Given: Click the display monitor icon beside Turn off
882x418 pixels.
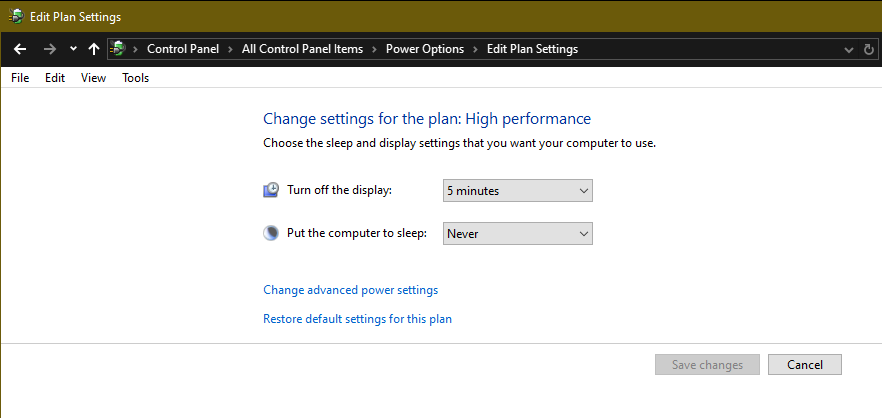Looking at the screenshot, I should point(271,190).
